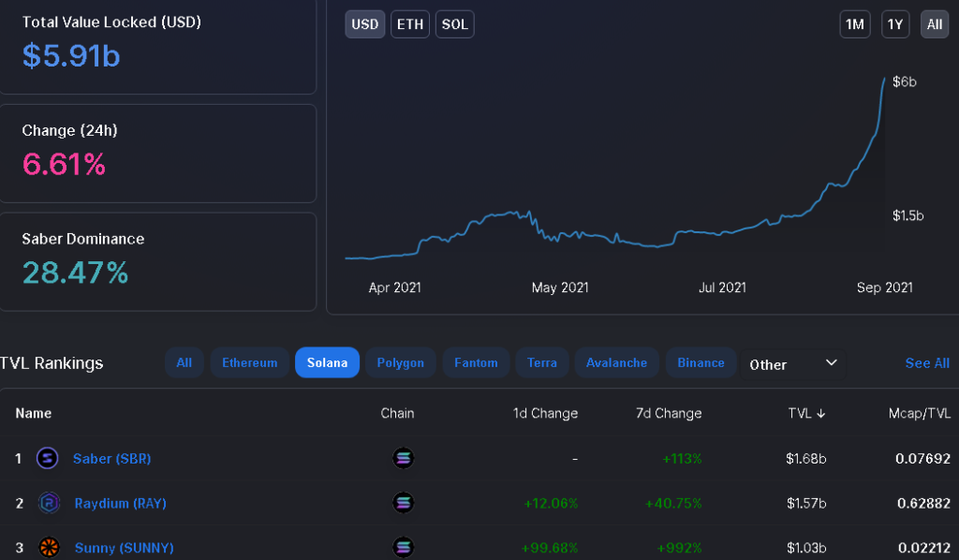This screenshot has height=560, width=959.
Task: Open the Other chains dropdown
Action: pyautogui.click(x=794, y=363)
